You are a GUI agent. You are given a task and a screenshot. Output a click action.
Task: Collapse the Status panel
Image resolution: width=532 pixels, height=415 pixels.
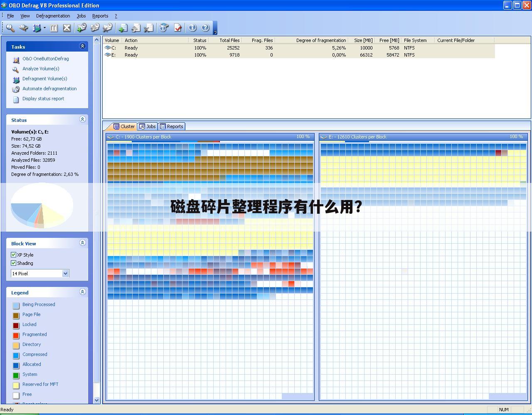coord(82,119)
